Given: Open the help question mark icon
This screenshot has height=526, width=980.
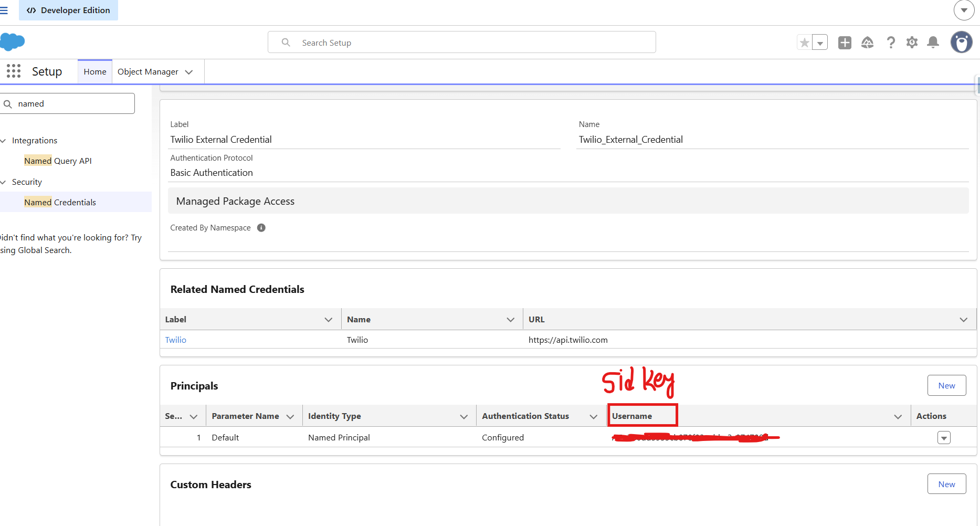Looking at the screenshot, I should tap(891, 43).
